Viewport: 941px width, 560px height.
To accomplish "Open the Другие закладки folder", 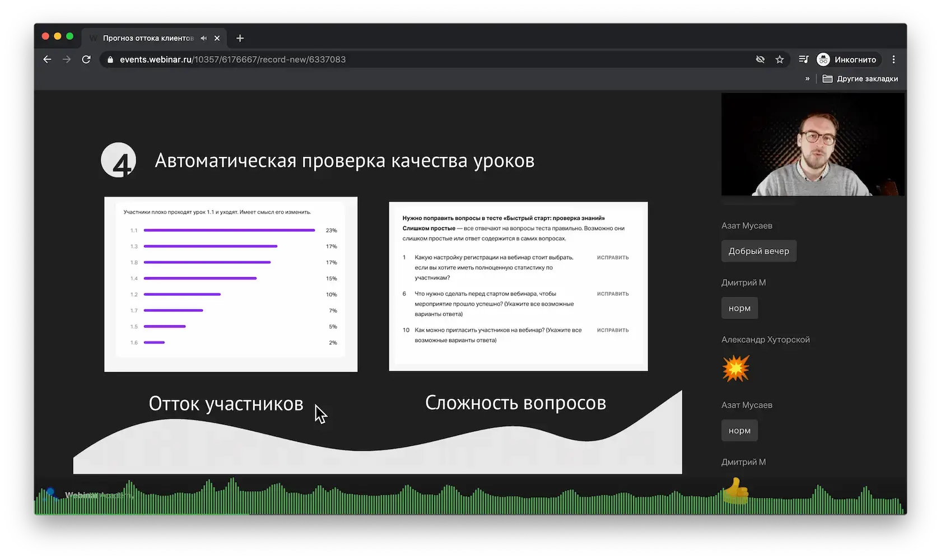I will 860,79.
